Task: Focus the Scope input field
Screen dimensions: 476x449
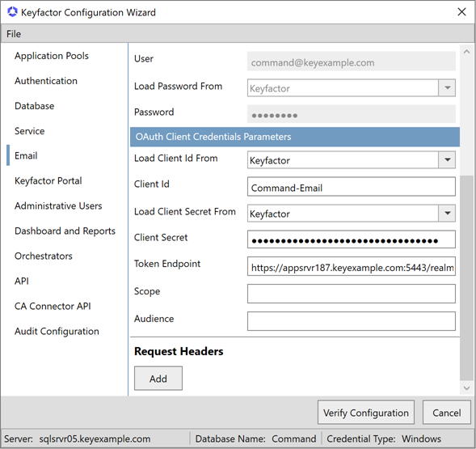Action: coord(352,294)
